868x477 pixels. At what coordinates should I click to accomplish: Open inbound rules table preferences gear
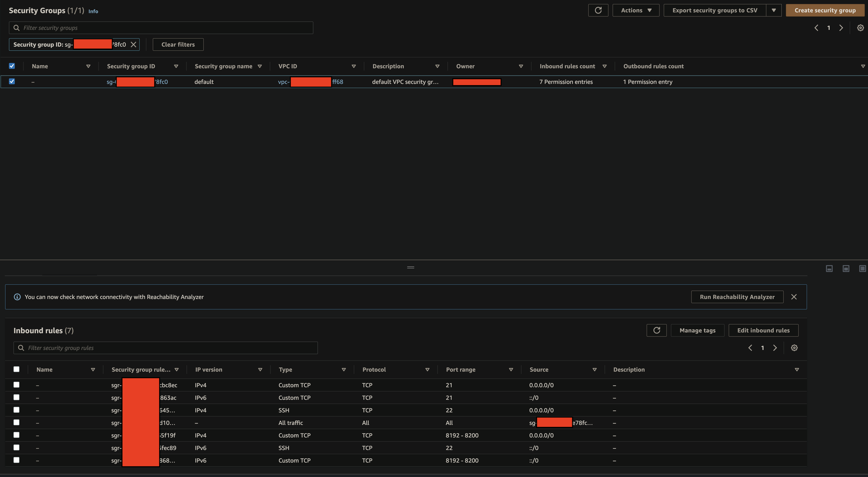point(794,348)
